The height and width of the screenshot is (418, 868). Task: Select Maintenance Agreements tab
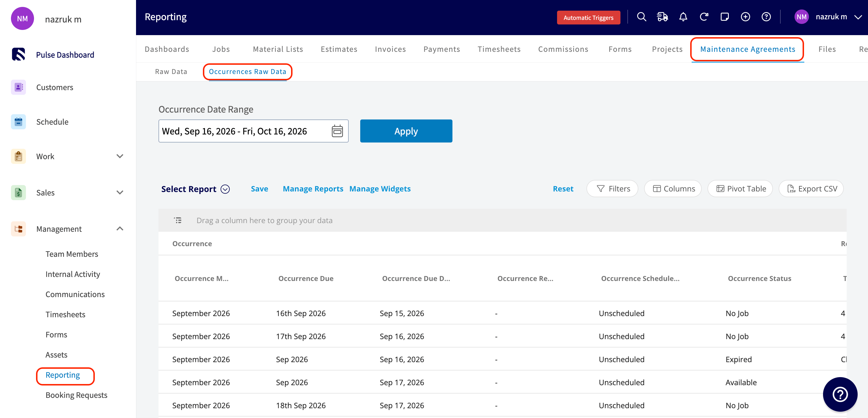pos(747,49)
